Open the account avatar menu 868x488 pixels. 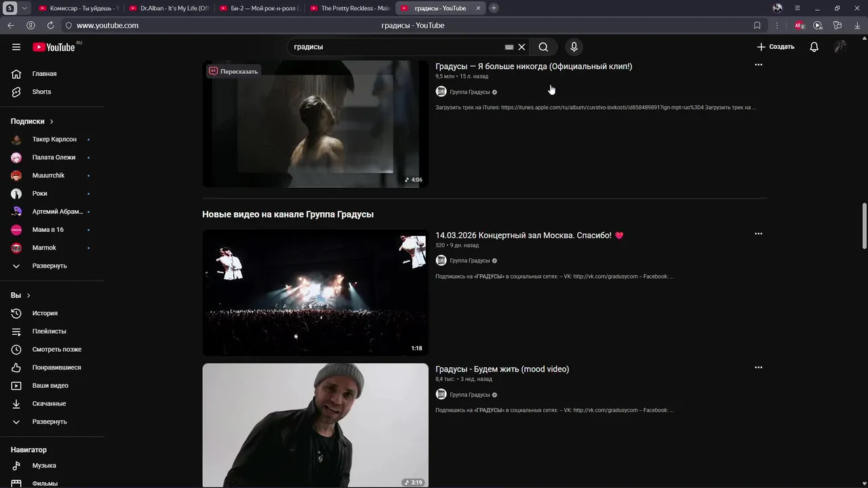click(x=840, y=47)
